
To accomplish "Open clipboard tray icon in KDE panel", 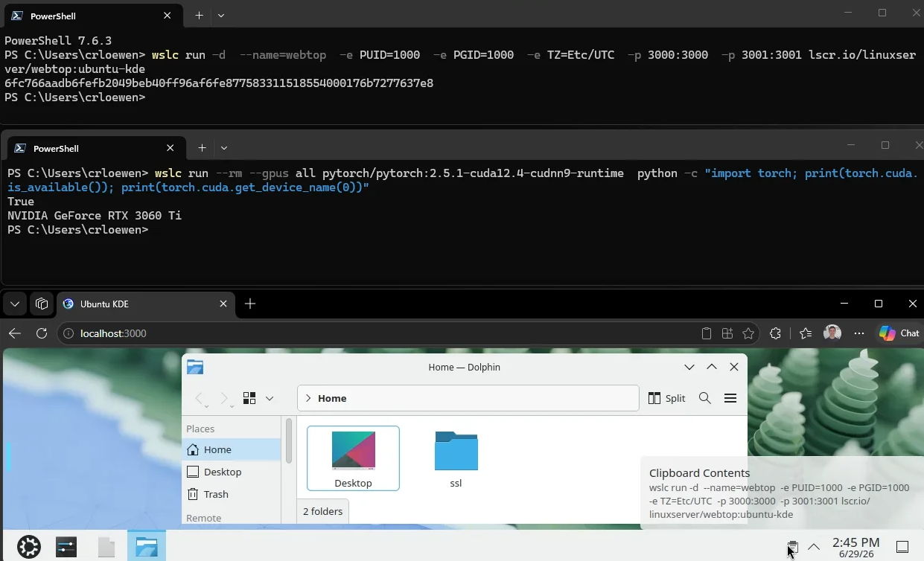I will [x=792, y=547].
